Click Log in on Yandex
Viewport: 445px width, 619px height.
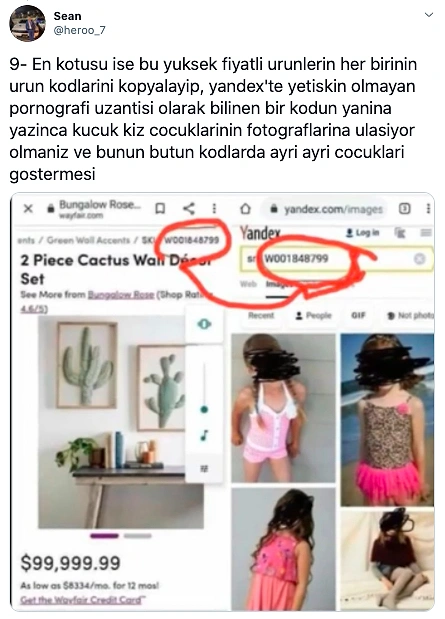[362, 233]
